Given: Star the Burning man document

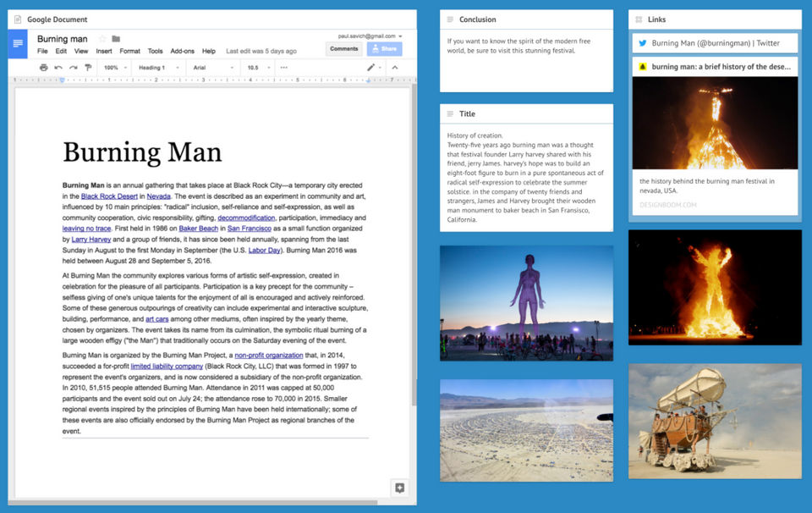Looking at the screenshot, I should click(x=102, y=39).
